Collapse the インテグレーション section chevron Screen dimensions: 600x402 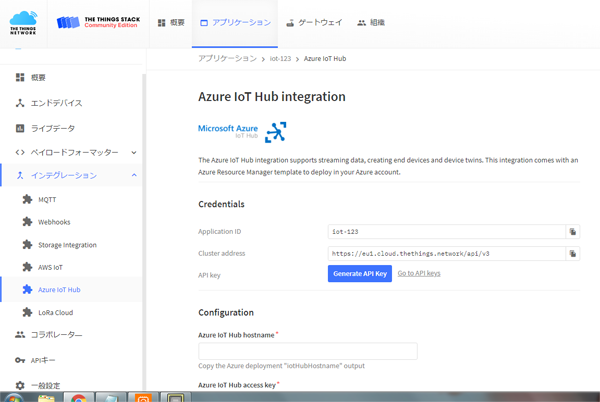134,175
